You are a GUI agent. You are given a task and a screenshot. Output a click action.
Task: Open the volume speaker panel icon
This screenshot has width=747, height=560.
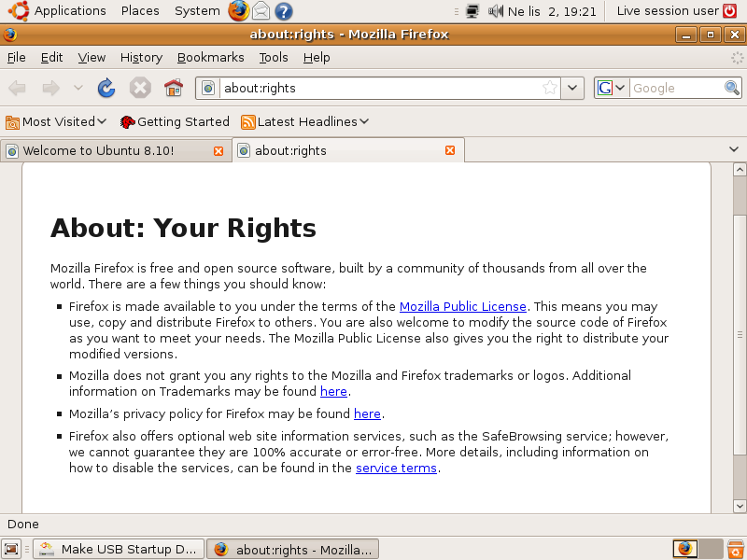tap(496, 11)
